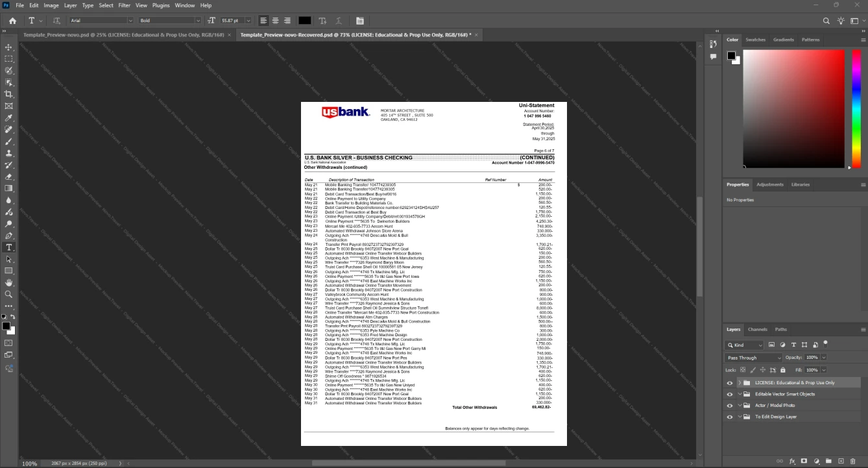The width and height of the screenshot is (868, 468).
Task: Expand the LICENSE: Educational & Prop Use Only group
Action: 740,383
